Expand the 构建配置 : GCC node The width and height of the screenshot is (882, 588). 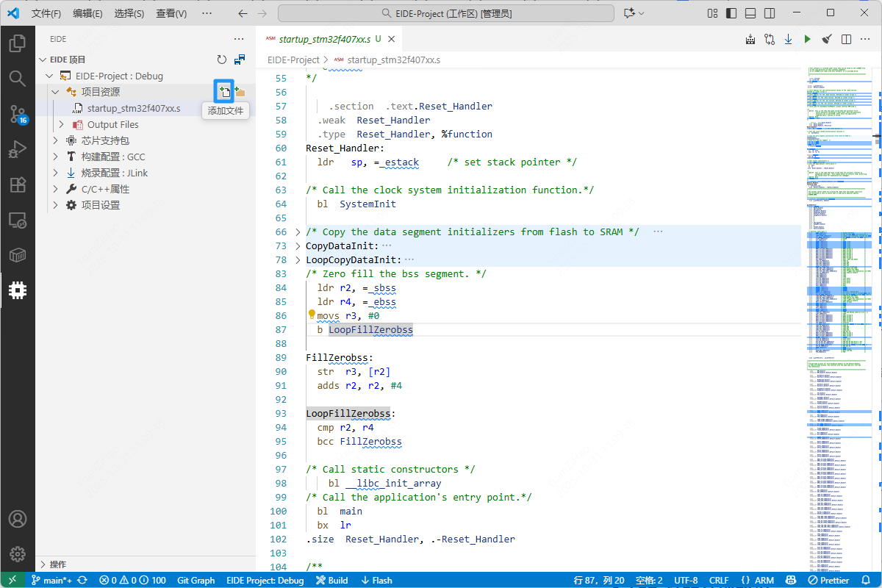56,157
